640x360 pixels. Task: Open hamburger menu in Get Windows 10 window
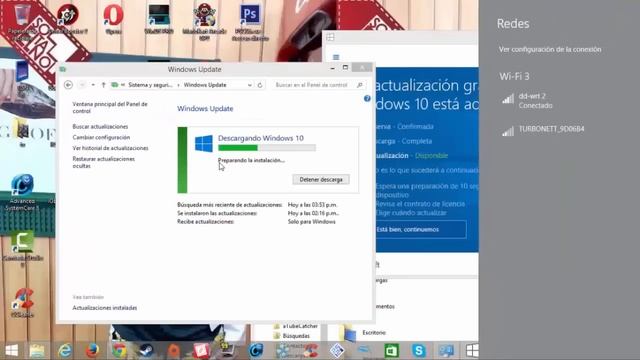click(x=336, y=57)
